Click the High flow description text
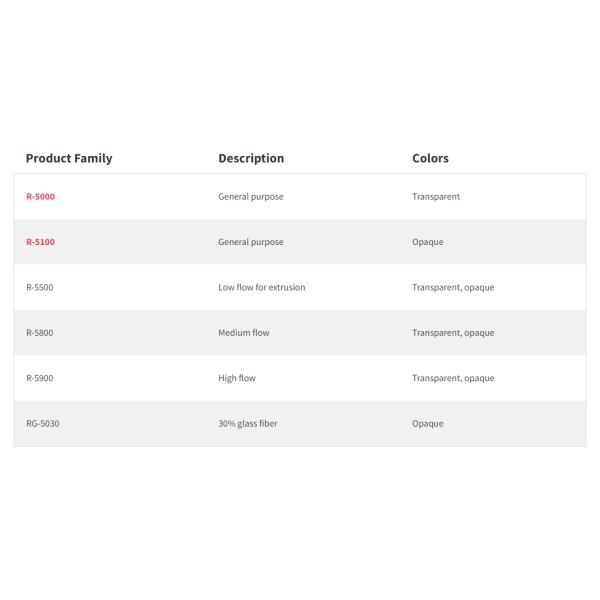Image resolution: width=600 pixels, height=600 pixels. click(237, 378)
